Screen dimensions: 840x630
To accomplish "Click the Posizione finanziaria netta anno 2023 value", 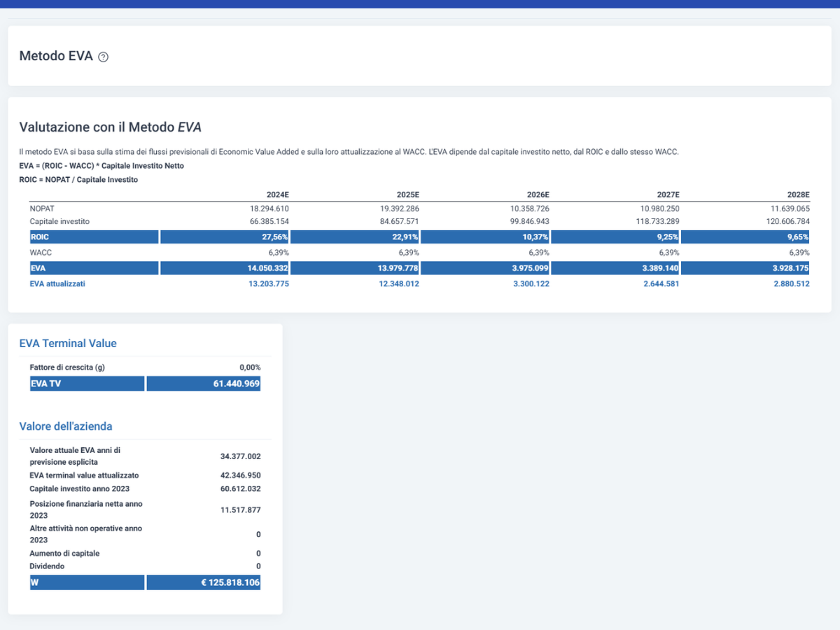I will (x=241, y=510).
